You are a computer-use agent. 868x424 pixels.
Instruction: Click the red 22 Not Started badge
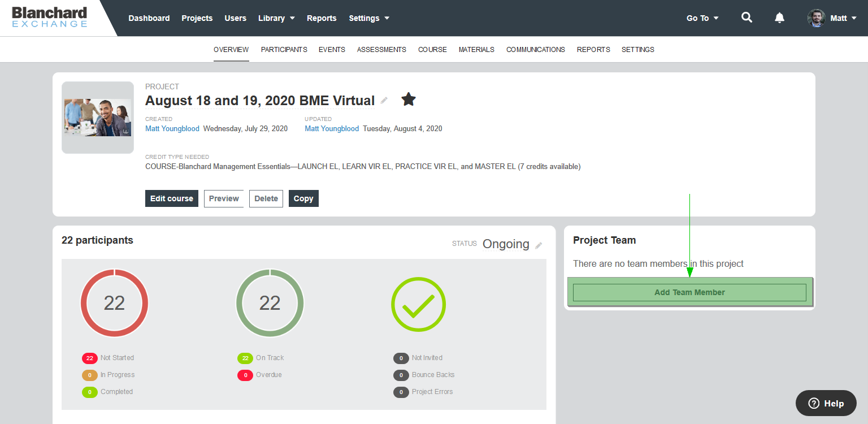[90, 358]
